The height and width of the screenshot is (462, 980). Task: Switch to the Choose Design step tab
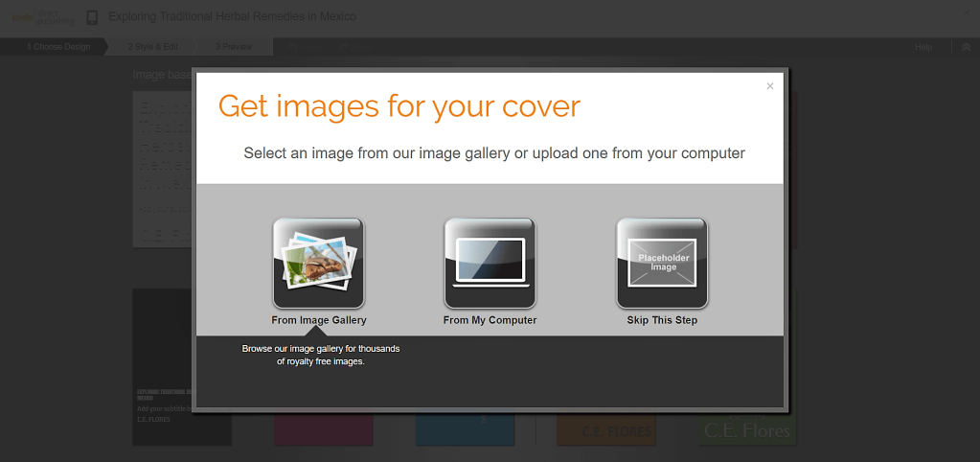coord(57,47)
